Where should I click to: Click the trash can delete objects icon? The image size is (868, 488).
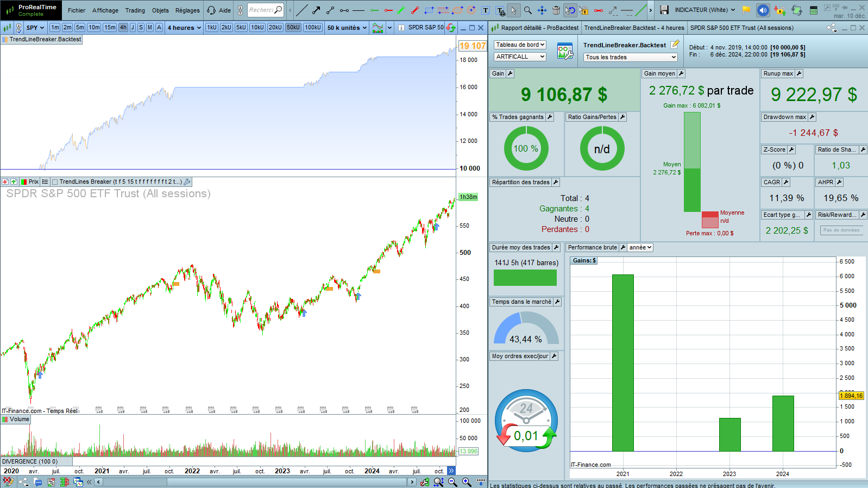[x=556, y=10]
